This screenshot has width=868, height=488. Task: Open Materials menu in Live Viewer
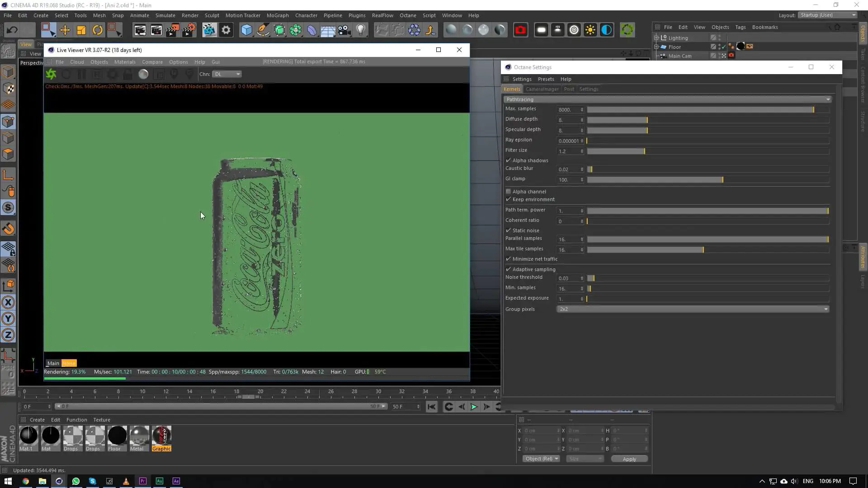coord(125,62)
